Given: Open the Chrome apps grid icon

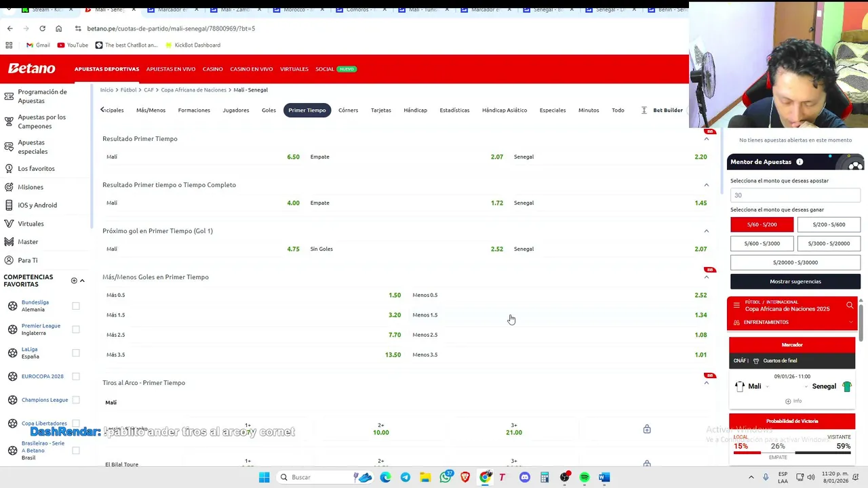Looking at the screenshot, I should [x=9, y=45].
